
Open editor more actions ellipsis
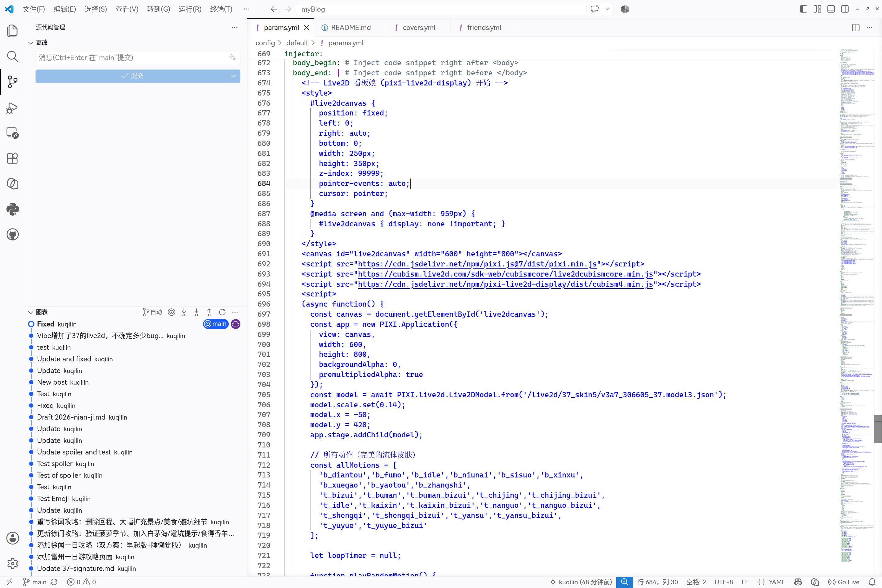pos(869,28)
